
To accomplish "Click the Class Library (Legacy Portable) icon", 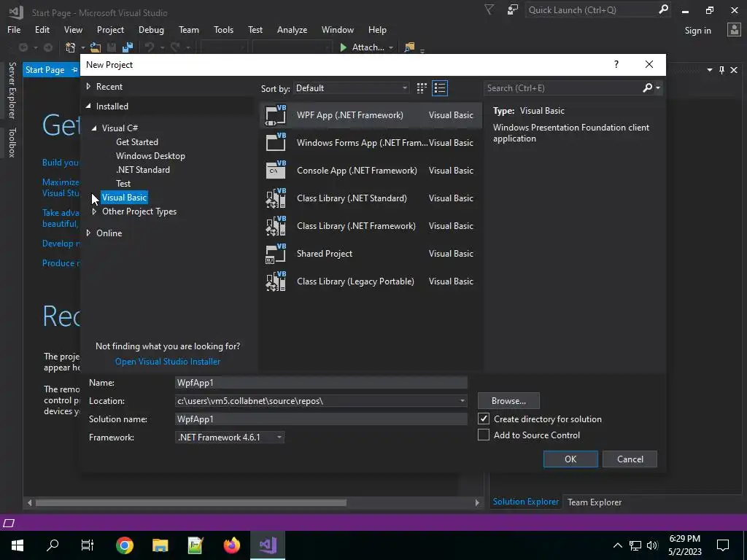I will pos(276,281).
